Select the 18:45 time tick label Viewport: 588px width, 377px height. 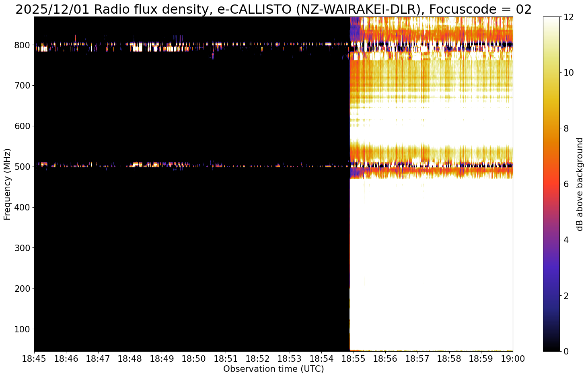[x=34, y=358]
